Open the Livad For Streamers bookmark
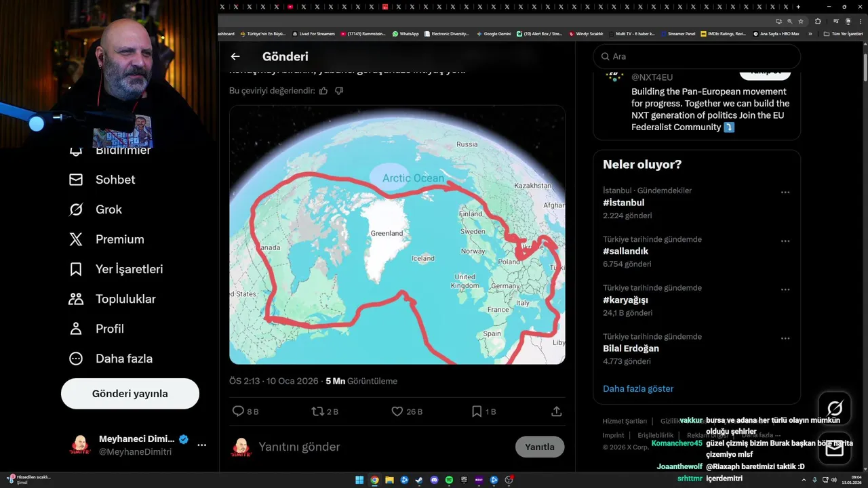Image resolution: width=868 pixels, height=488 pixels. point(313,33)
